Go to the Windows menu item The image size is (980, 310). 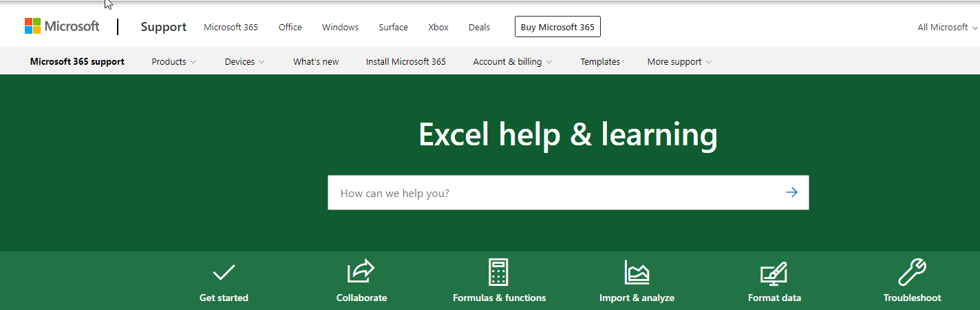[340, 28]
